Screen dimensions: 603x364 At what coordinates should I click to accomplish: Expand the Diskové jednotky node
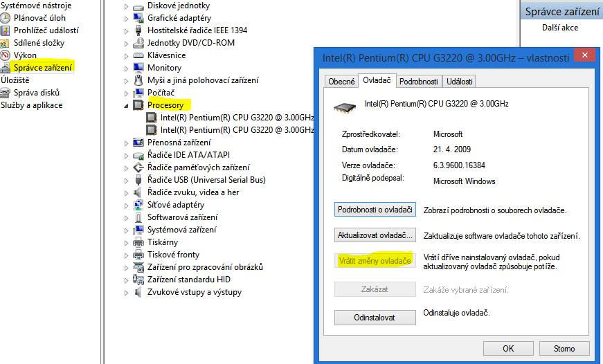[126, 6]
